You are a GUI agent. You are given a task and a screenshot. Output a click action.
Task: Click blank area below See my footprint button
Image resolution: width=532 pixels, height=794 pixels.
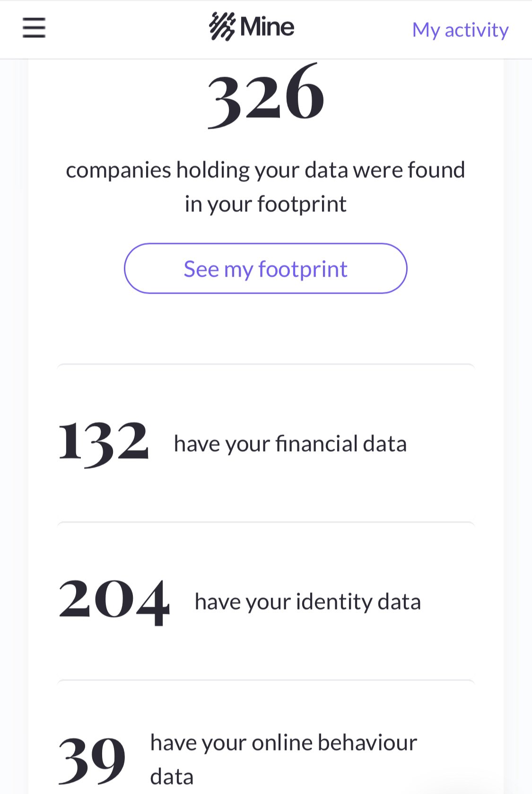click(x=266, y=329)
